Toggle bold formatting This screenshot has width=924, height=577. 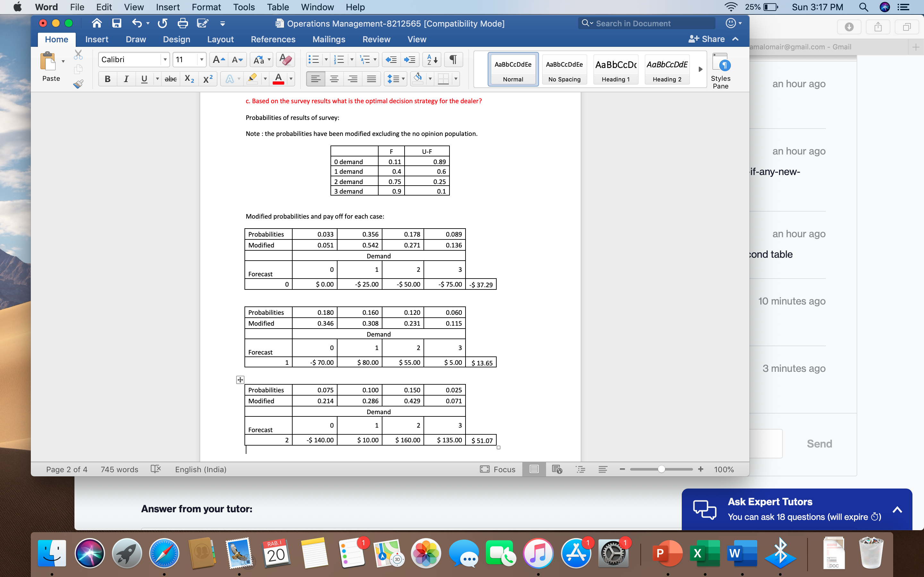coord(108,79)
